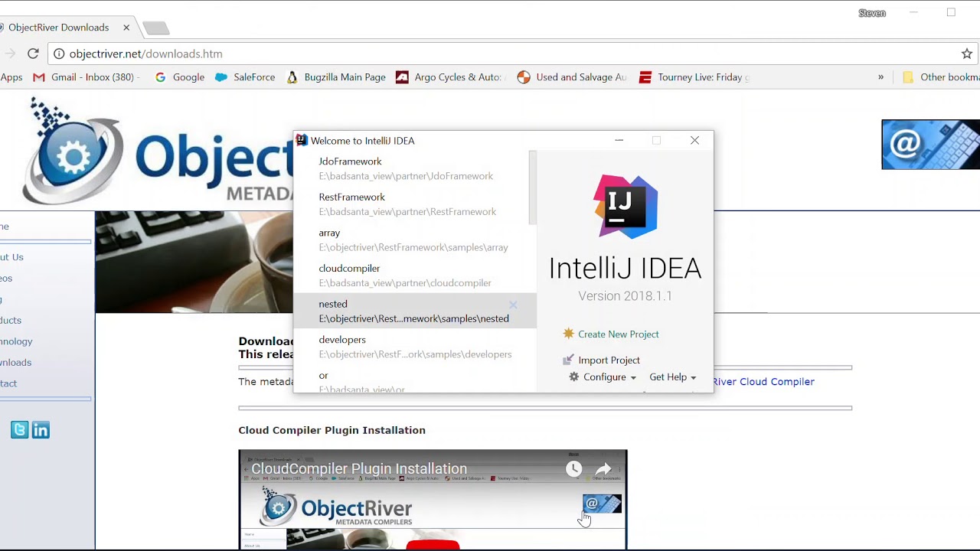Remove nested project from recent list
The height and width of the screenshot is (551, 980).
point(513,305)
